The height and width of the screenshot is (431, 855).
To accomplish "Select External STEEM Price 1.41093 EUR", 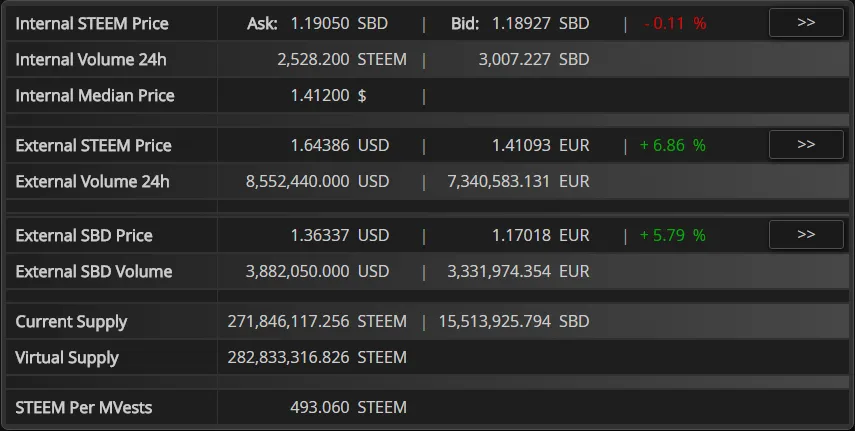I will click(x=540, y=145).
